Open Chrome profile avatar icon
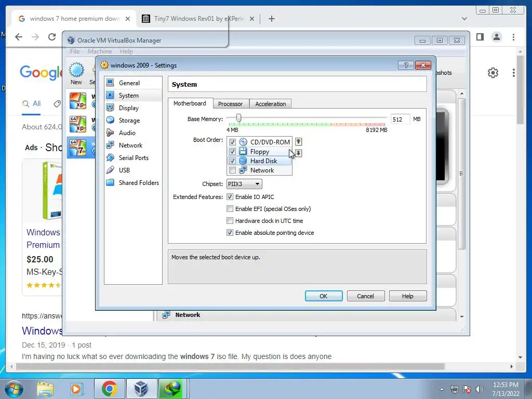 click(x=496, y=37)
